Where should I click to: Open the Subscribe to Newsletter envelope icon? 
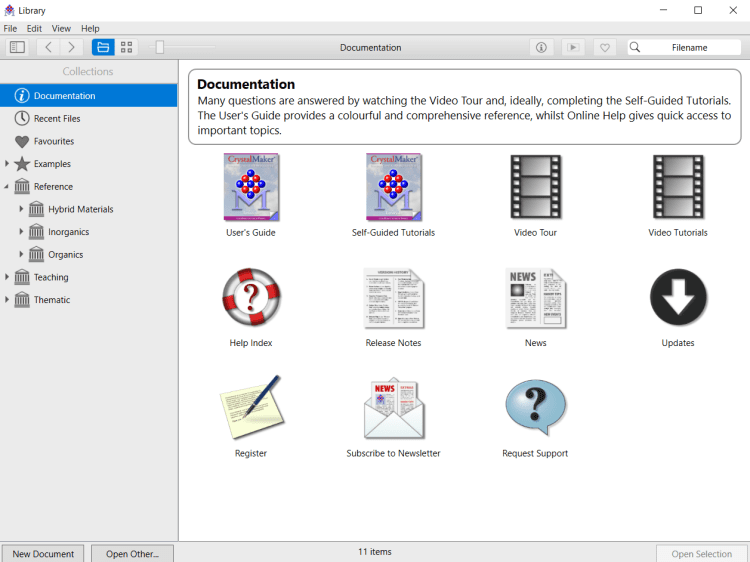(393, 408)
